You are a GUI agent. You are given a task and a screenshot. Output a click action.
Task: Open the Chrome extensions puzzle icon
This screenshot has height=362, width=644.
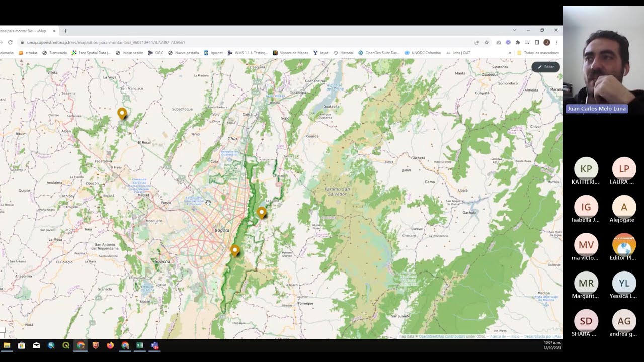(518, 43)
